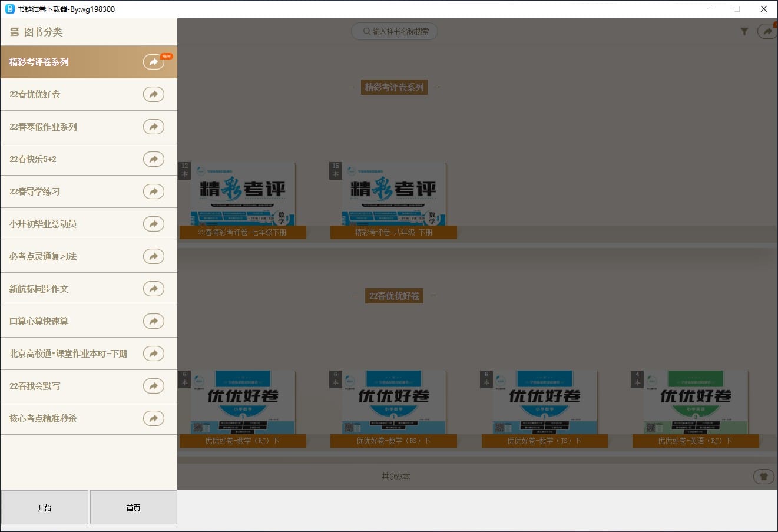The height and width of the screenshot is (532, 778).
Task: Click 优优好卷-数学（BS）下 title label
Action: [394, 441]
